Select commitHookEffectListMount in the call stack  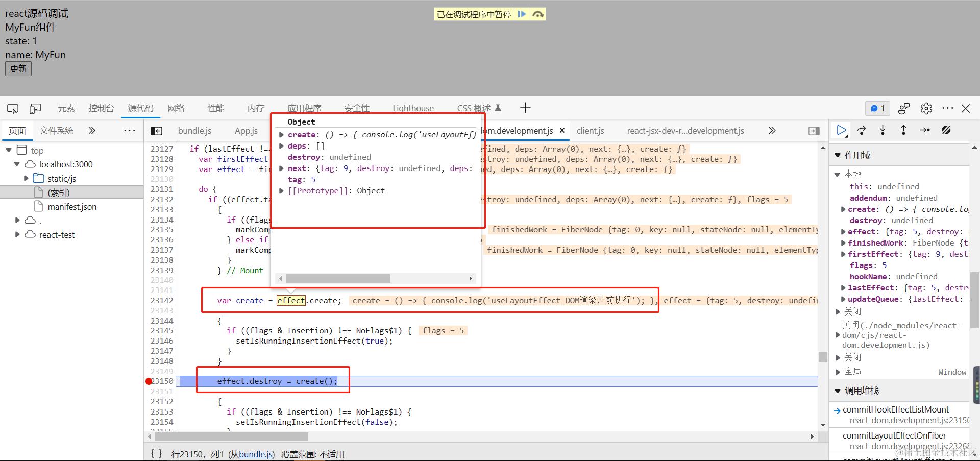pos(896,409)
